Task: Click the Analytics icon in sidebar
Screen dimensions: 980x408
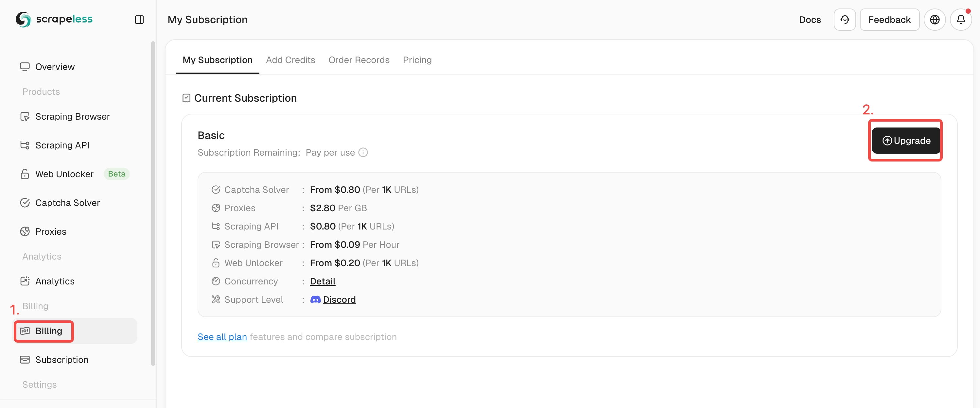Action: (x=24, y=281)
